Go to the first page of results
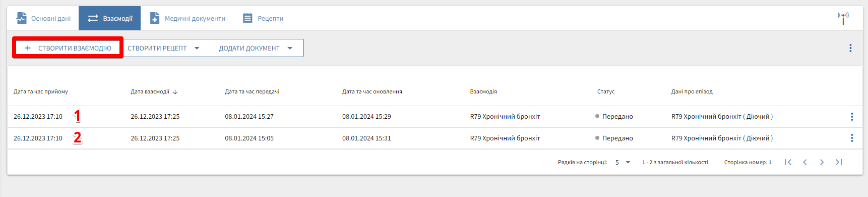Screen dimensions: 868x197 tap(788, 162)
